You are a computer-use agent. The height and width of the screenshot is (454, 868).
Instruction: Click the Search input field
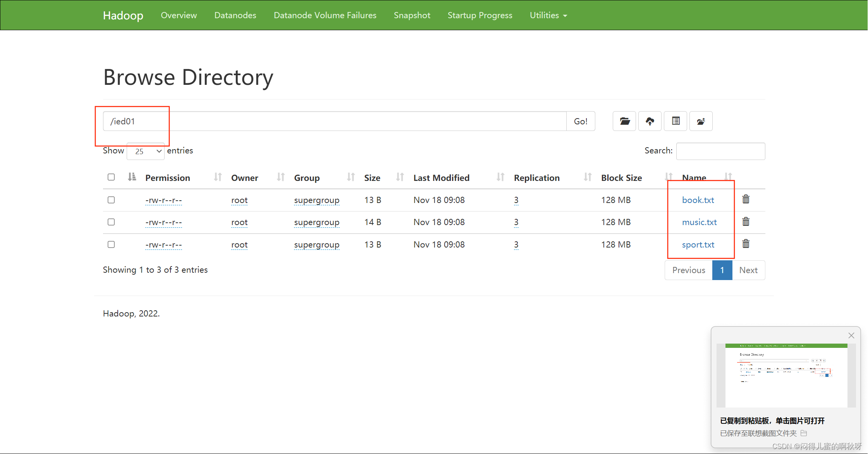tap(720, 151)
